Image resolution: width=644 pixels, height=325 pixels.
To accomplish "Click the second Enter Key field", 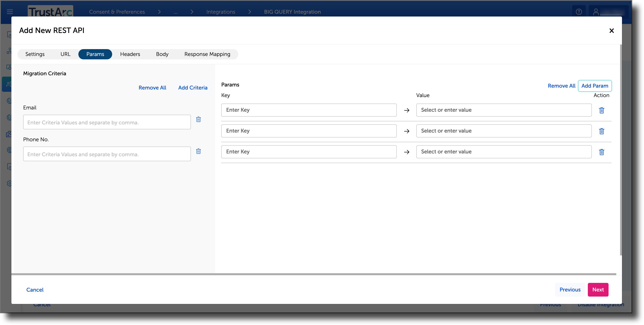I will [x=309, y=131].
